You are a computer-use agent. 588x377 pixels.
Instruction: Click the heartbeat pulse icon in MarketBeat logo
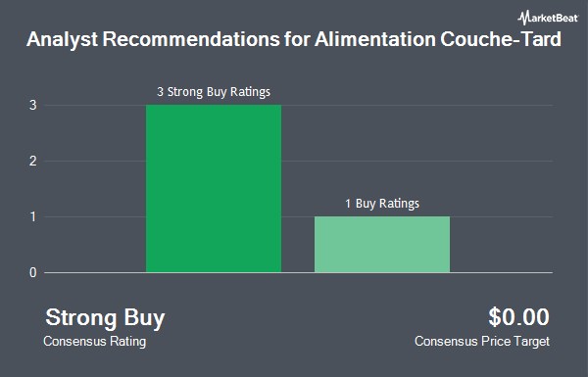523,18
